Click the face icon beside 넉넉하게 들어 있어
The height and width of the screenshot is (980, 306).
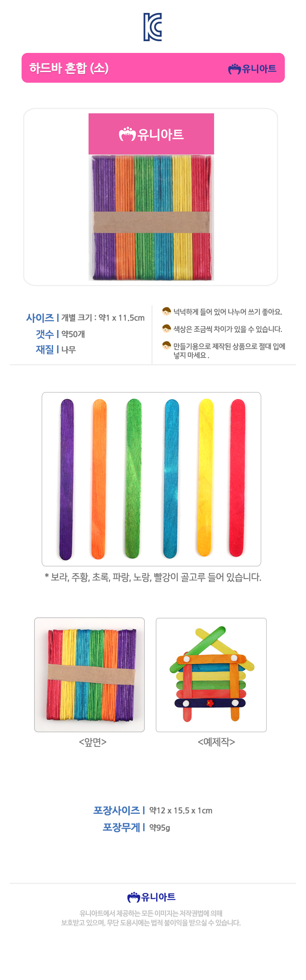pos(166,311)
